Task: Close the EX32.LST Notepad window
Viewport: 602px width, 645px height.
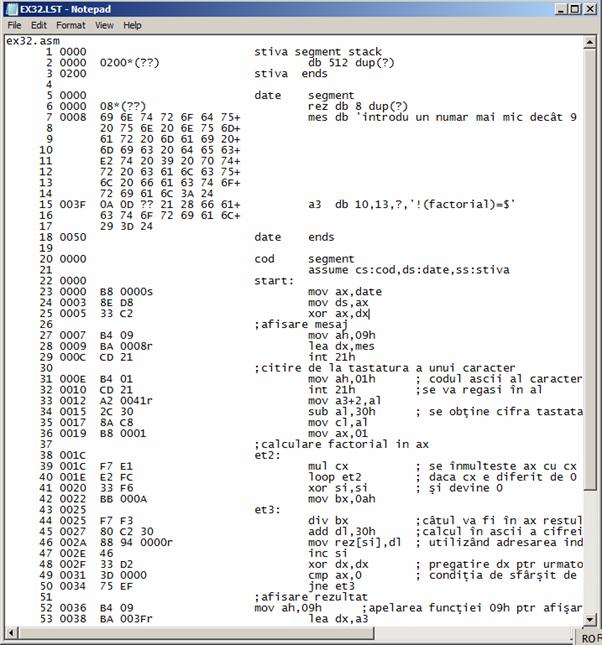Action: [x=591, y=9]
